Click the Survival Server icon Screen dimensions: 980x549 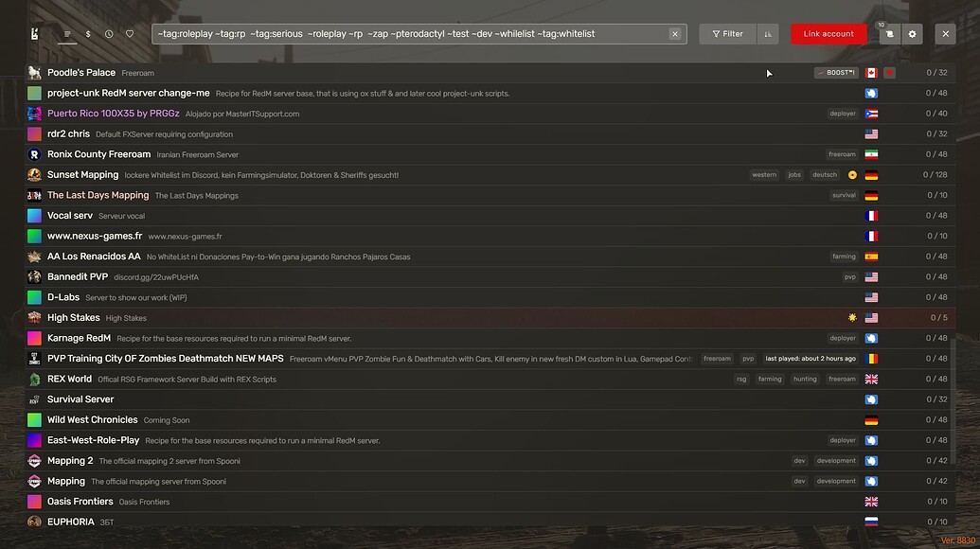coord(34,399)
